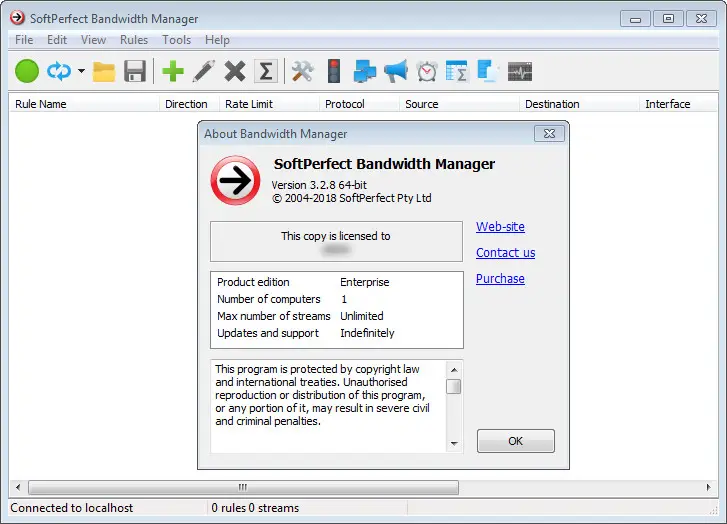Click the license text scrollbar up arrow
The height and width of the screenshot is (524, 727).
(454, 370)
